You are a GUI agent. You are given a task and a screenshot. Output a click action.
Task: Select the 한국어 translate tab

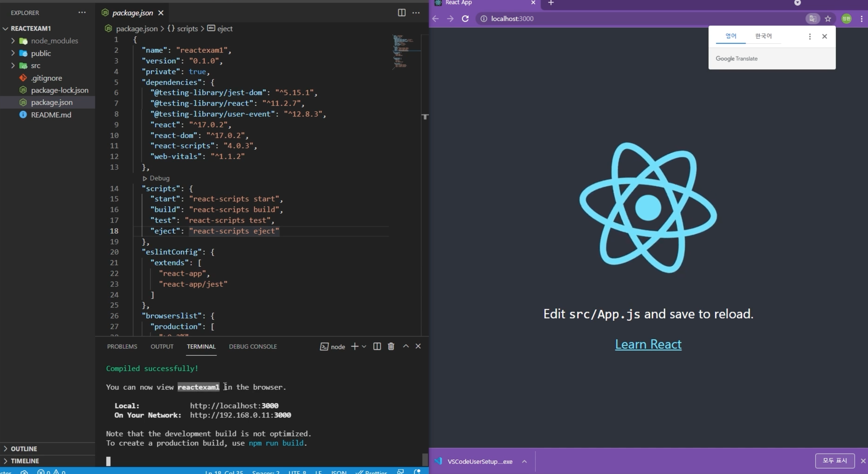(x=763, y=36)
